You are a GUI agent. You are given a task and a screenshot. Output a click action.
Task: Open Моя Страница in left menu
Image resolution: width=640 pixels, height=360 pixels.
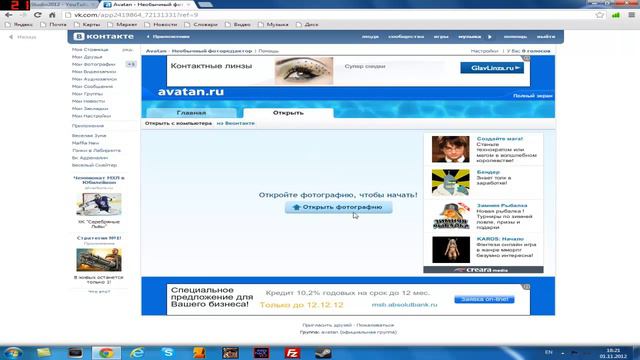pos(90,49)
